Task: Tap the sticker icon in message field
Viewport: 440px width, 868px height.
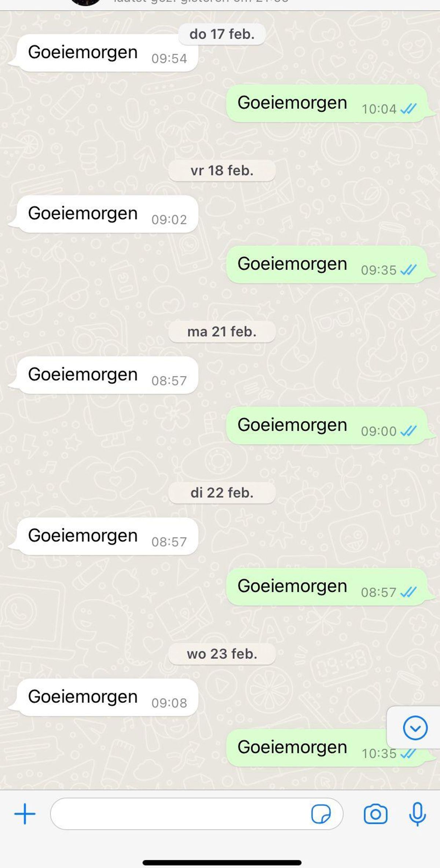Action: [x=321, y=814]
